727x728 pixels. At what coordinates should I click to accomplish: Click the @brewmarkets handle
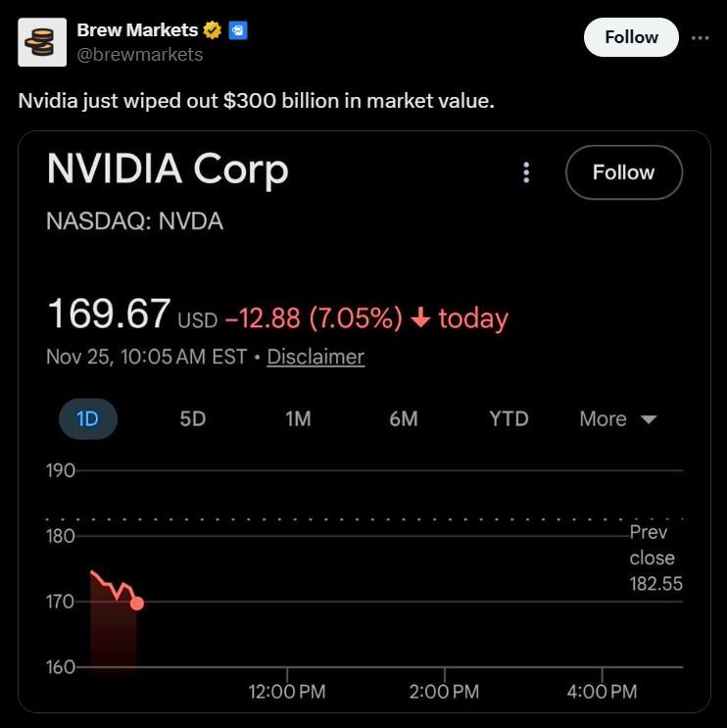point(140,55)
